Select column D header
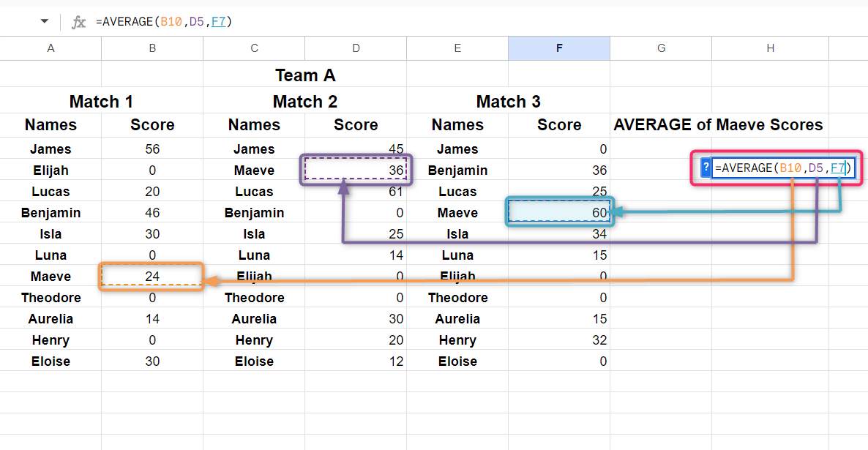 click(356, 49)
